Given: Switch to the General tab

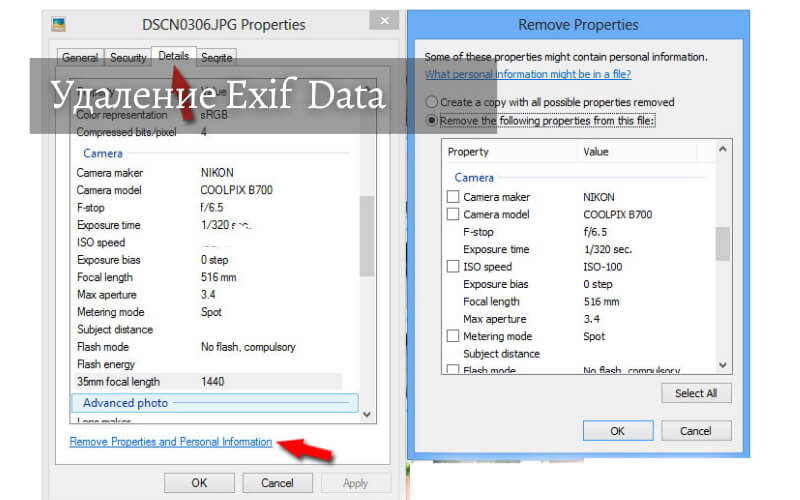Looking at the screenshot, I should pos(80,58).
